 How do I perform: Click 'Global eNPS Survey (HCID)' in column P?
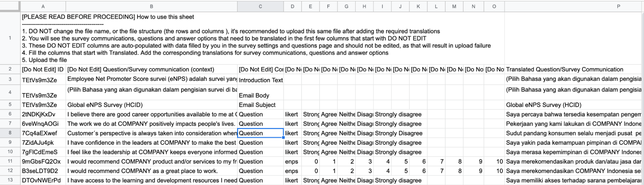click(573, 105)
